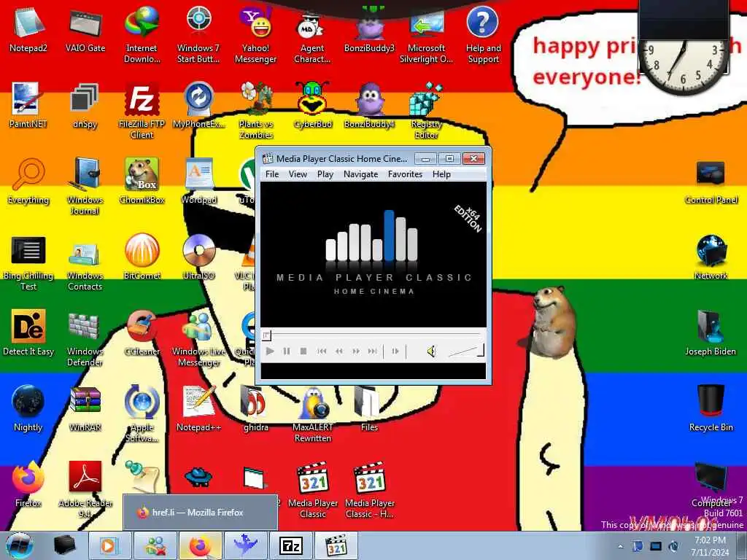The height and width of the screenshot is (560, 747).
Task: Open the File menu in Media Player Classic
Action: pyautogui.click(x=272, y=174)
